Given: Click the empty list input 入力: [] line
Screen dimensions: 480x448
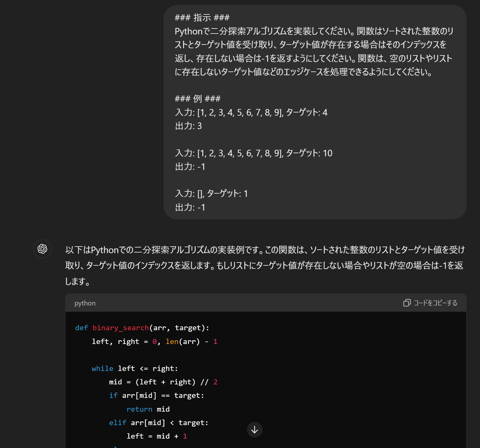Looking at the screenshot, I should (x=211, y=194).
